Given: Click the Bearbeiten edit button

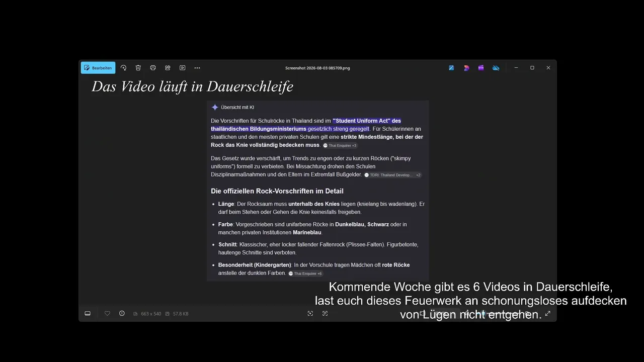Looking at the screenshot, I should click(98, 68).
